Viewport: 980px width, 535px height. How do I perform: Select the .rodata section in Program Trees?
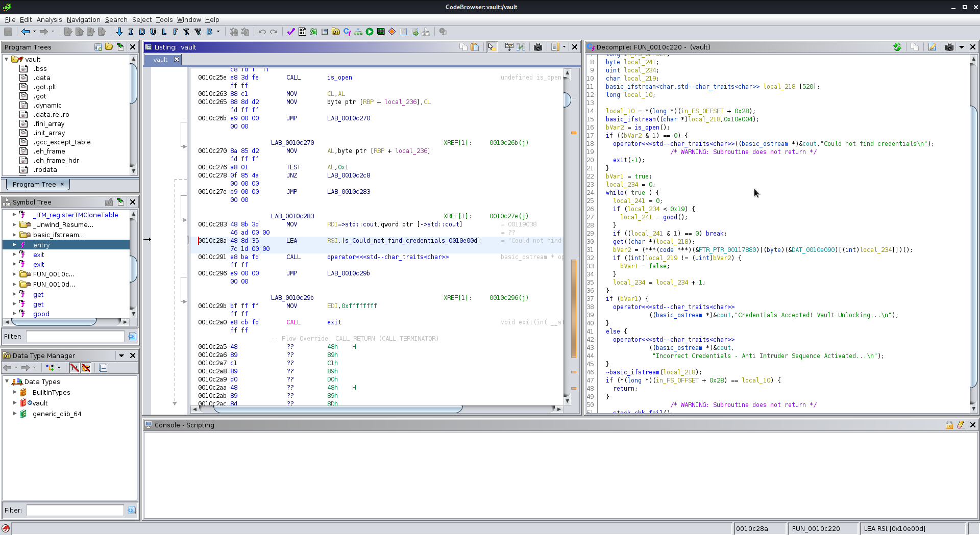point(45,170)
